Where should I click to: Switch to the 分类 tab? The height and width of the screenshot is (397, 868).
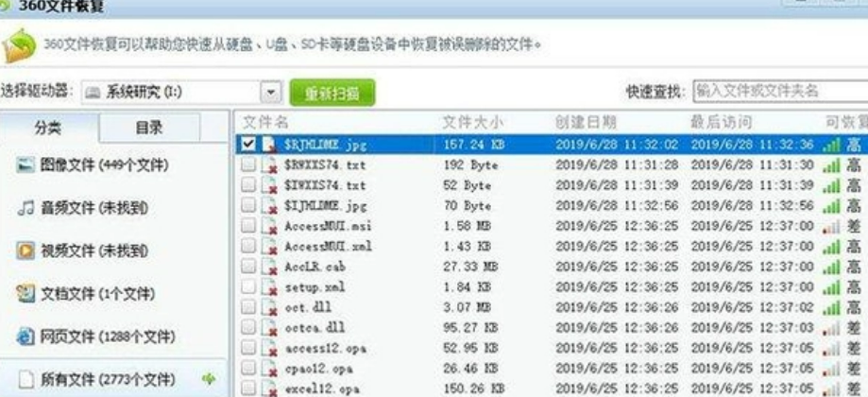[49, 128]
